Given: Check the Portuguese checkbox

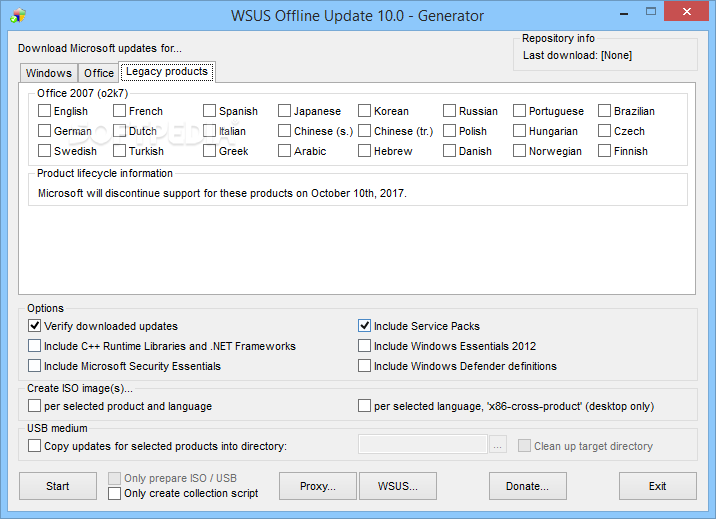Looking at the screenshot, I should click(x=519, y=111).
